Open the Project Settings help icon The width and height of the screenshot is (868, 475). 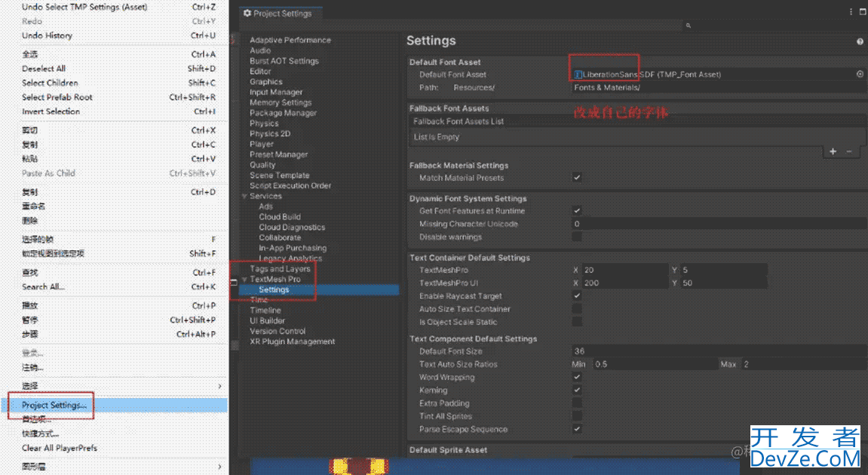[x=860, y=41]
